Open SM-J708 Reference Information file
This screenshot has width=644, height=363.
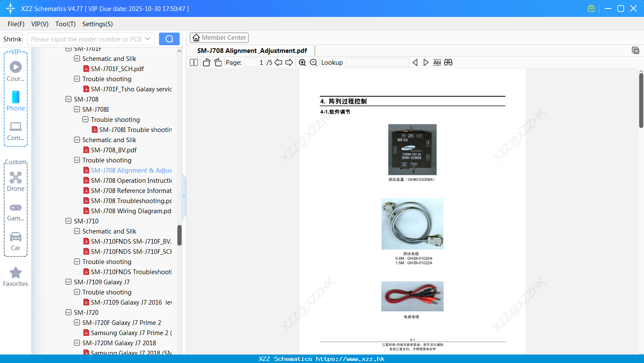(x=127, y=190)
